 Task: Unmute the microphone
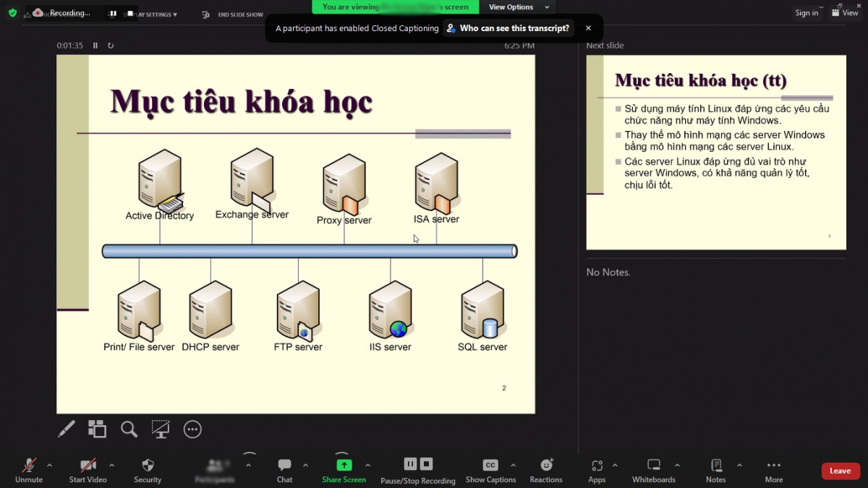(29, 470)
